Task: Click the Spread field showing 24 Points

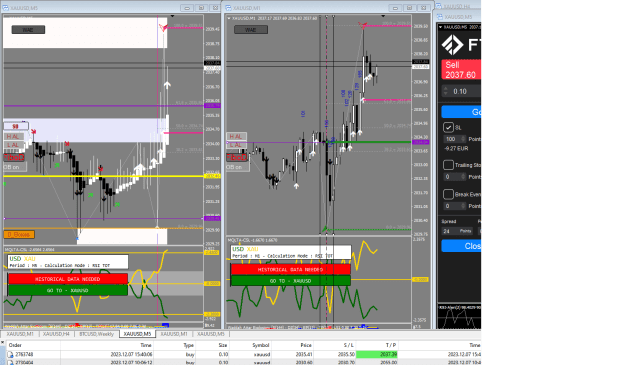Action: click(457, 231)
